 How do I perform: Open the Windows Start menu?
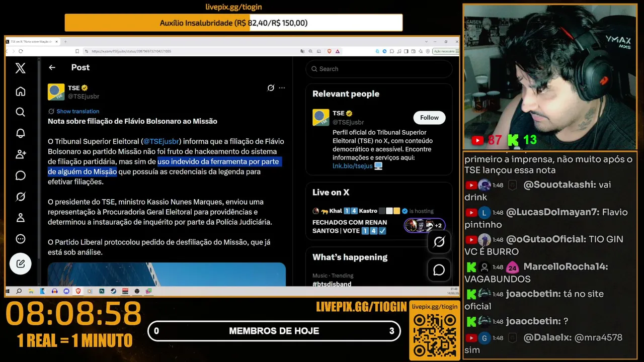point(8,291)
